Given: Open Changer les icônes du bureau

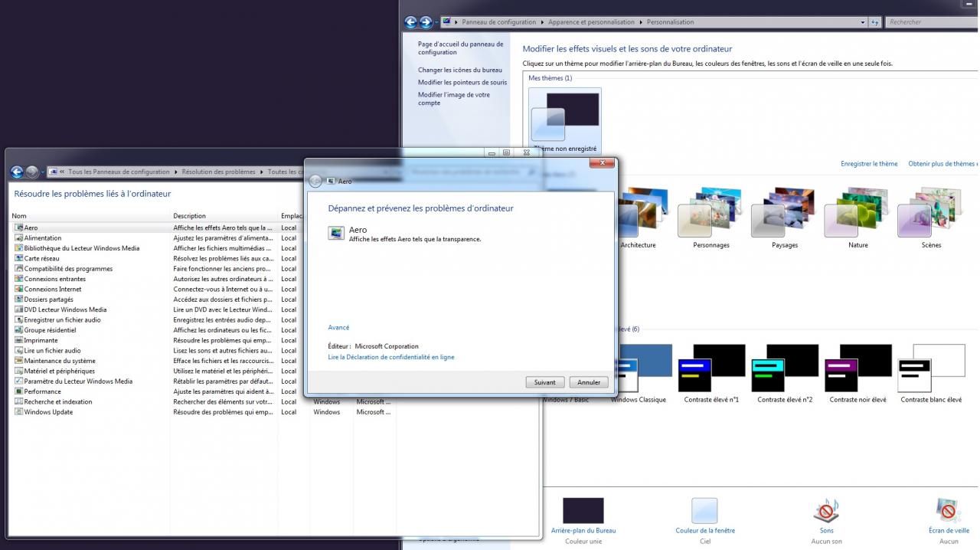Looking at the screenshot, I should click(460, 70).
